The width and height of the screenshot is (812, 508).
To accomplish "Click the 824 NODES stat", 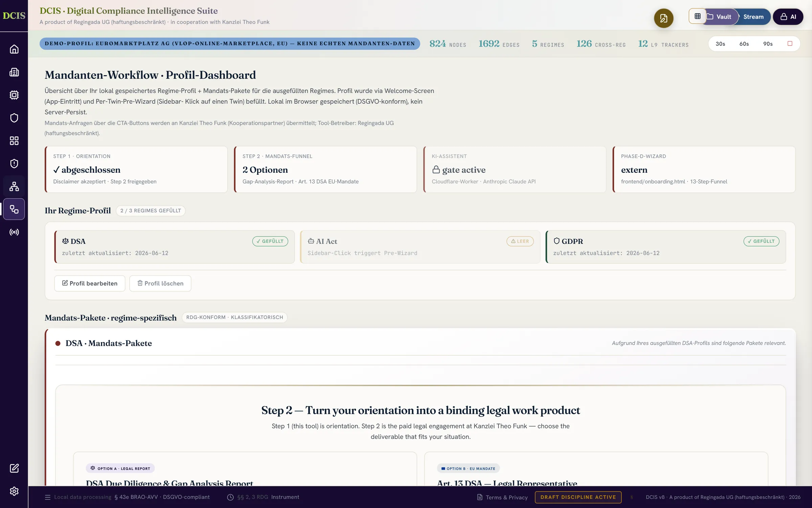I will [448, 44].
